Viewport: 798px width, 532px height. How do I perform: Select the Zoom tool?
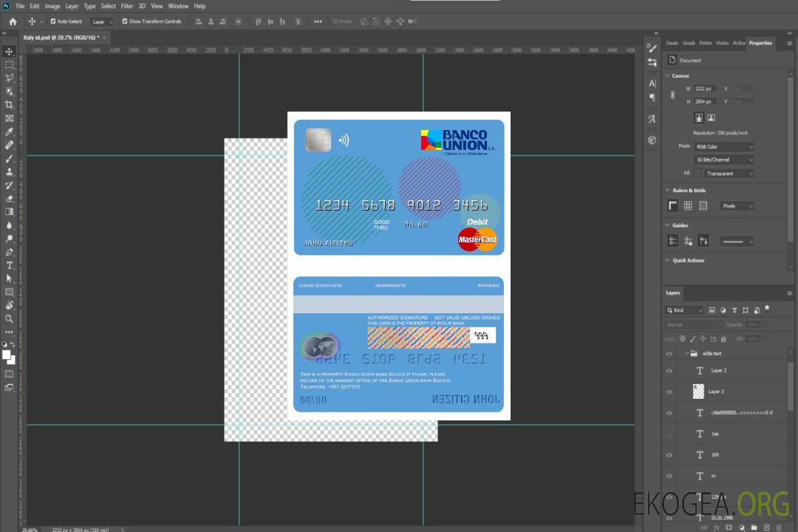[x=9, y=318]
